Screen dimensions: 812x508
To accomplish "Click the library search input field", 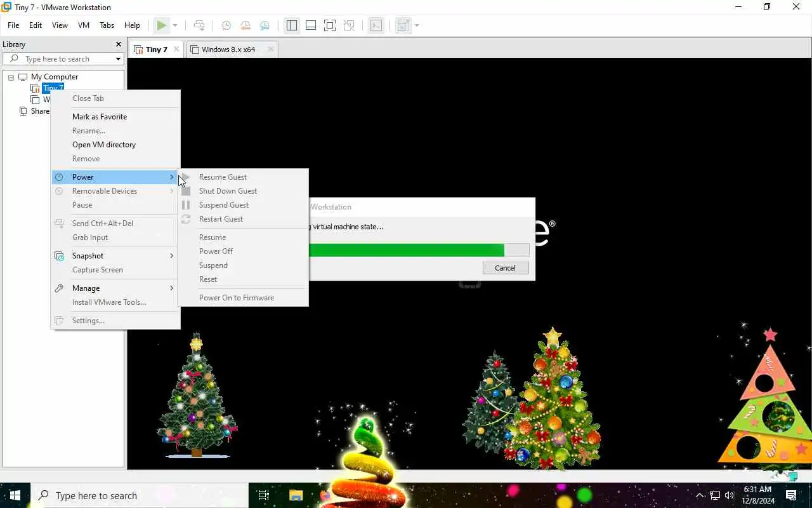I will point(63,59).
